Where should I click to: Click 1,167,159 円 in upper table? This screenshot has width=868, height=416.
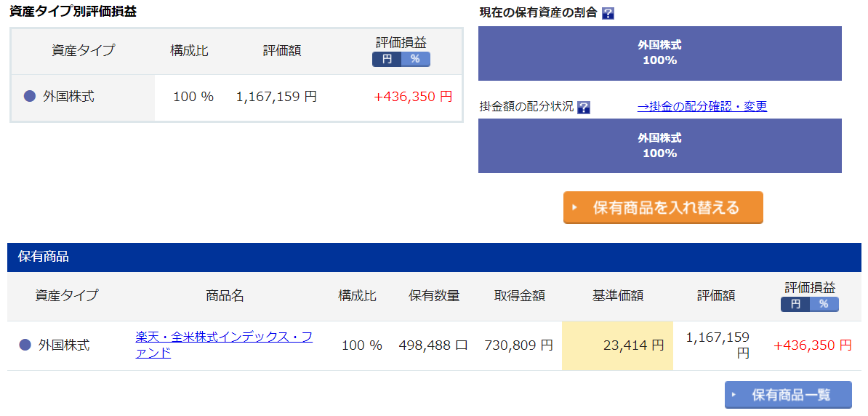(276, 97)
